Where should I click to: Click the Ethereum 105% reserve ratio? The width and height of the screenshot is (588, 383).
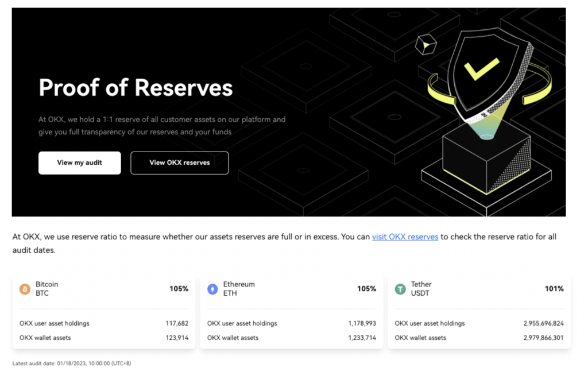click(366, 289)
